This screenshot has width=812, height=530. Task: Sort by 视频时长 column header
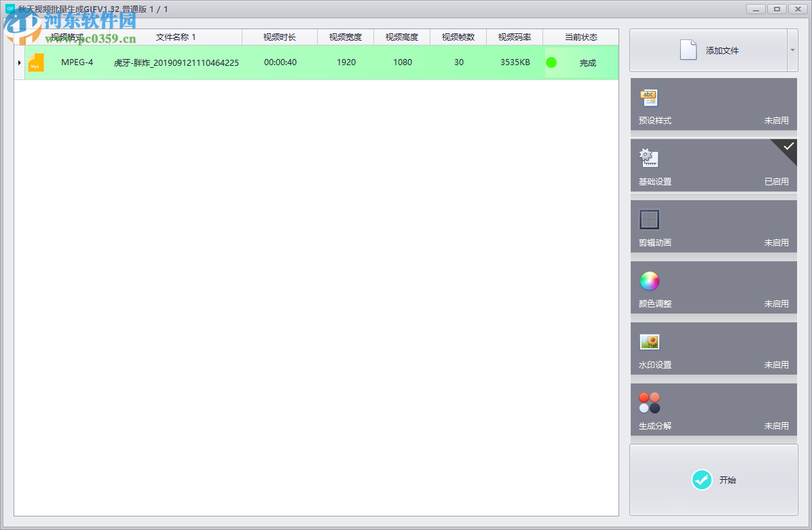pyautogui.click(x=280, y=37)
